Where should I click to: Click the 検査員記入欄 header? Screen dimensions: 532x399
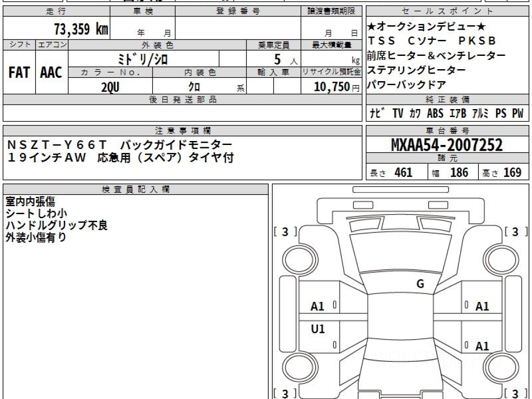click(x=136, y=189)
